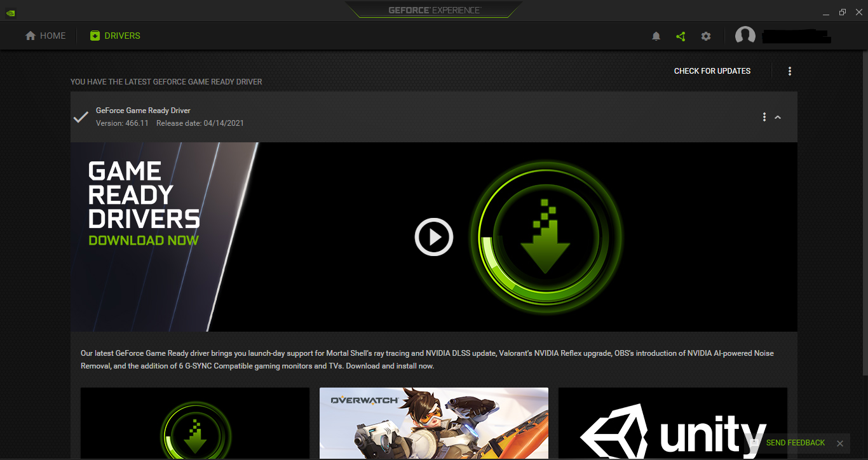Viewport: 868px width, 460px height.
Task: Click the GeForce Game Ready Driver title
Action: coord(143,111)
